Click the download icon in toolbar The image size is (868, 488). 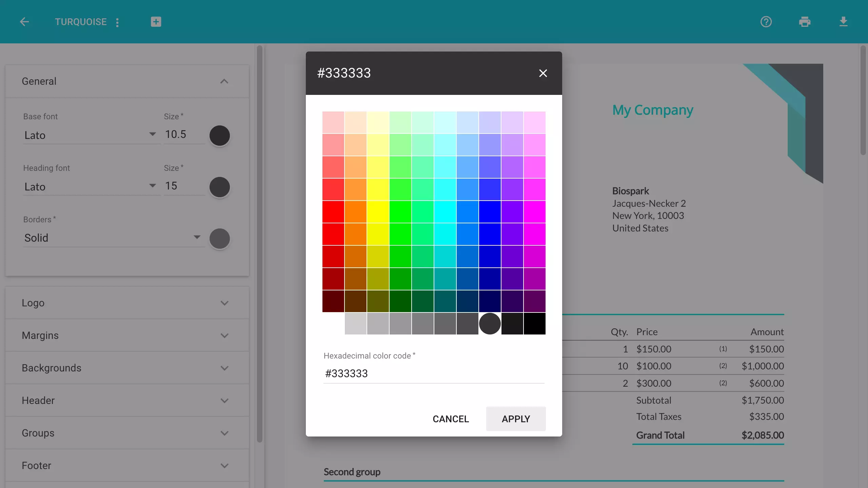pyautogui.click(x=844, y=21)
